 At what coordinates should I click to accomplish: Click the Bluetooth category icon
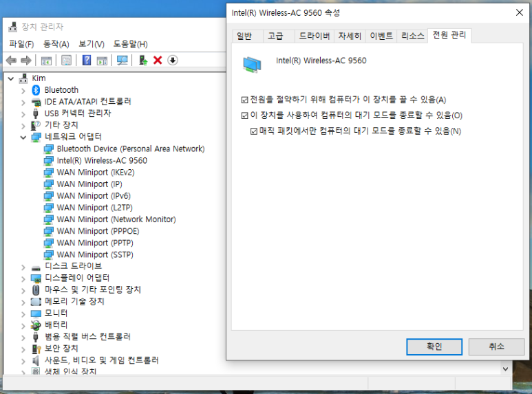pyautogui.click(x=36, y=90)
